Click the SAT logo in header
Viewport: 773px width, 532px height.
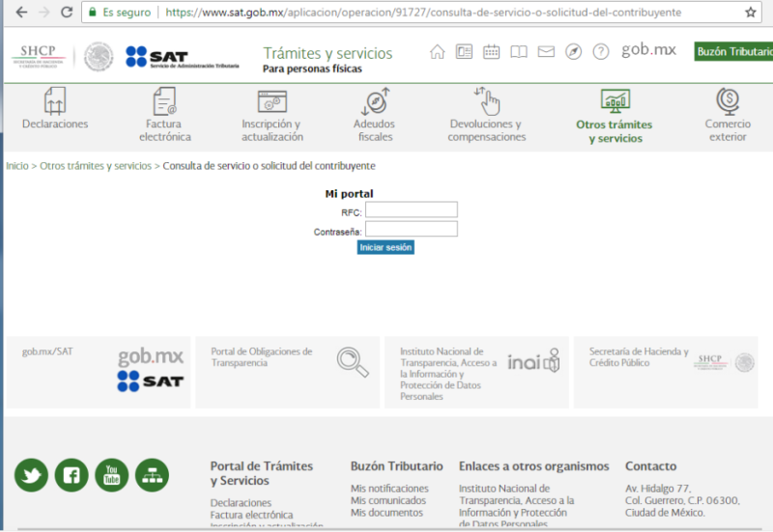[182, 57]
